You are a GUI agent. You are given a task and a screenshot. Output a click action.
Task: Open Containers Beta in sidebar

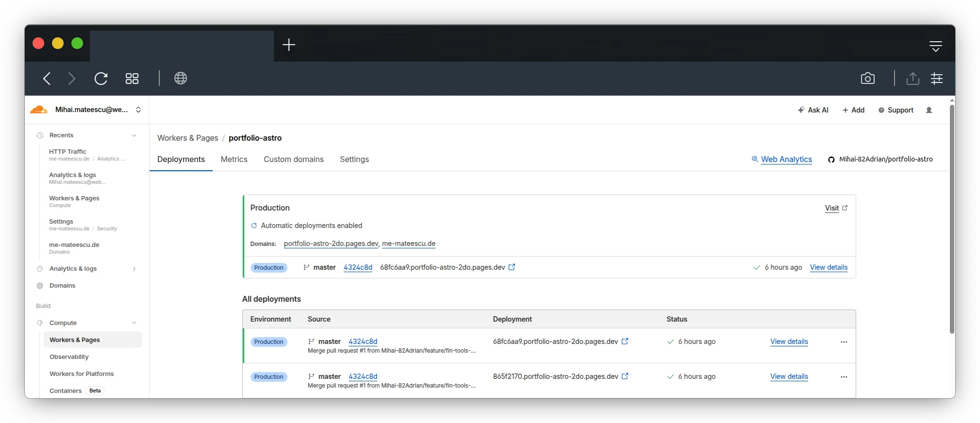point(76,391)
